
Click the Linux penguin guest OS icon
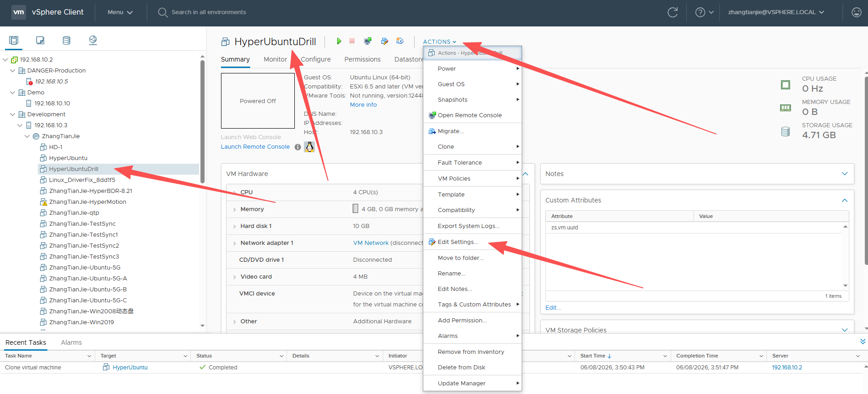[309, 146]
